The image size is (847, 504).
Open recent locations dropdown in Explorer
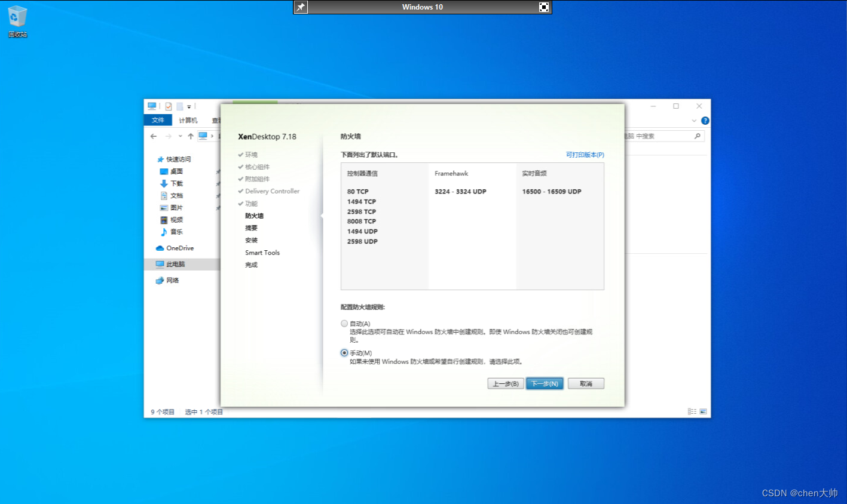tap(180, 136)
